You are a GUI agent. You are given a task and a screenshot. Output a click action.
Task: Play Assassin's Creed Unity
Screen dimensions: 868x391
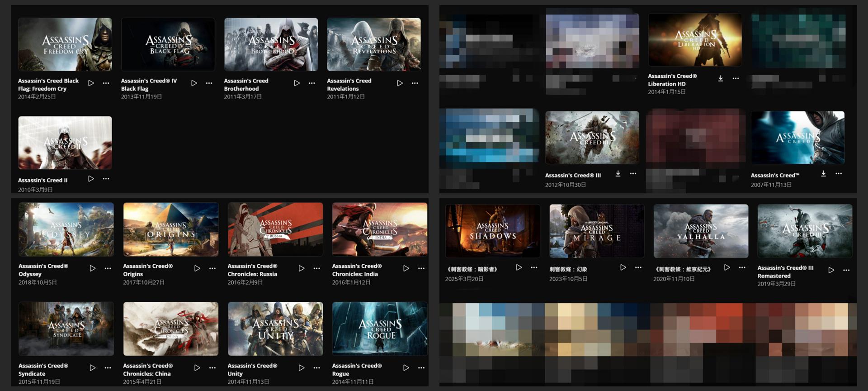[x=302, y=368]
